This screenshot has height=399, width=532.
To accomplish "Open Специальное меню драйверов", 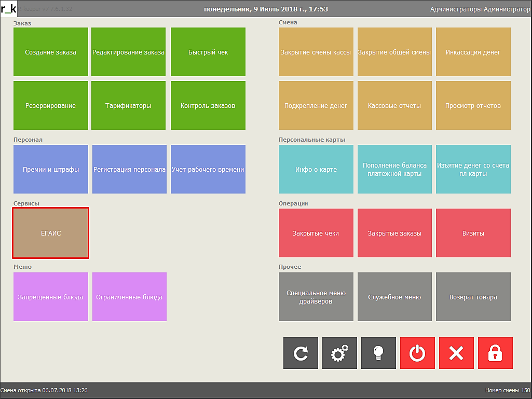I will (316, 297).
